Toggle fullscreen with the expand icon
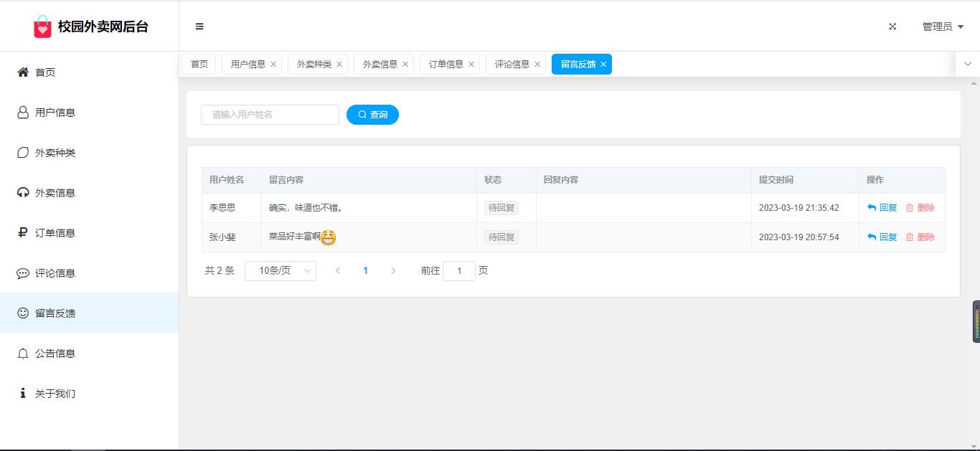Viewport: 980px width, 451px height. (x=892, y=27)
